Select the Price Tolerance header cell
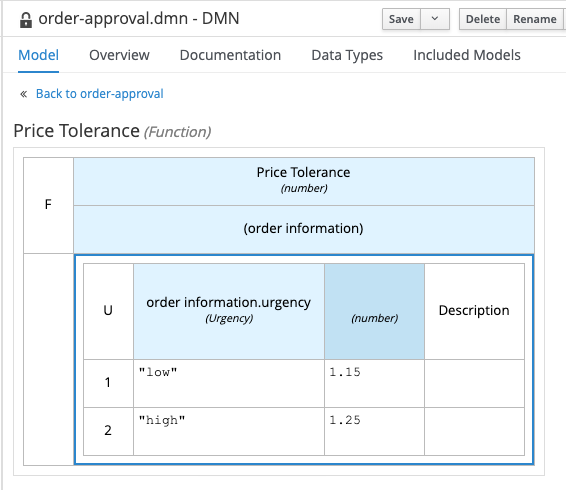Viewport: 566px width, 490px height. (304, 182)
